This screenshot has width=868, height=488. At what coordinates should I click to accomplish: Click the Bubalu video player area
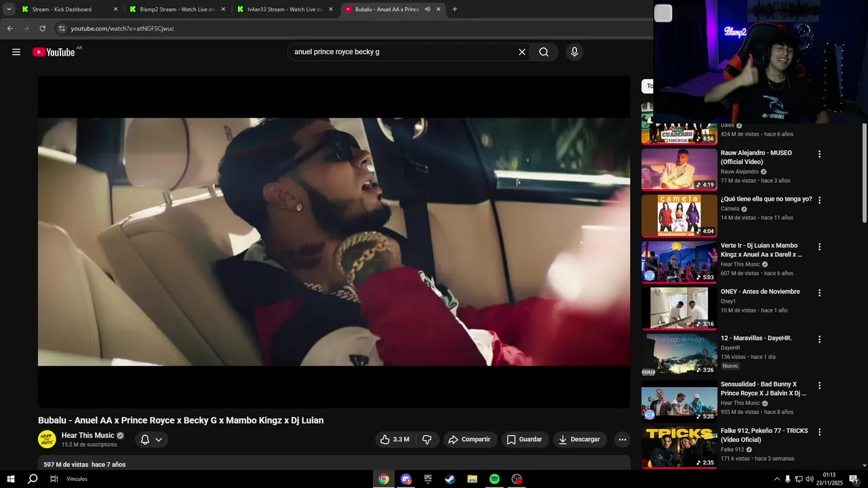tap(334, 242)
